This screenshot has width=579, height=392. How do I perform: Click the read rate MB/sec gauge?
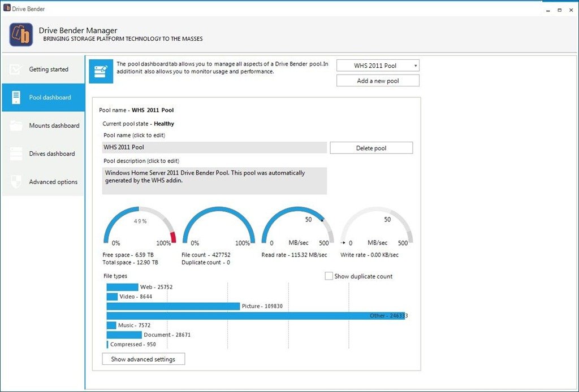297,226
